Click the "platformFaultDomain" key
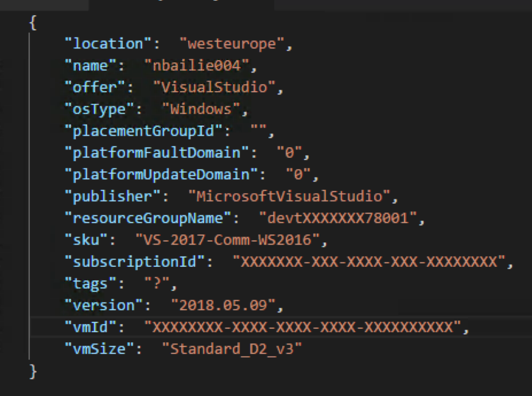532x396 pixels. click(157, 152)
